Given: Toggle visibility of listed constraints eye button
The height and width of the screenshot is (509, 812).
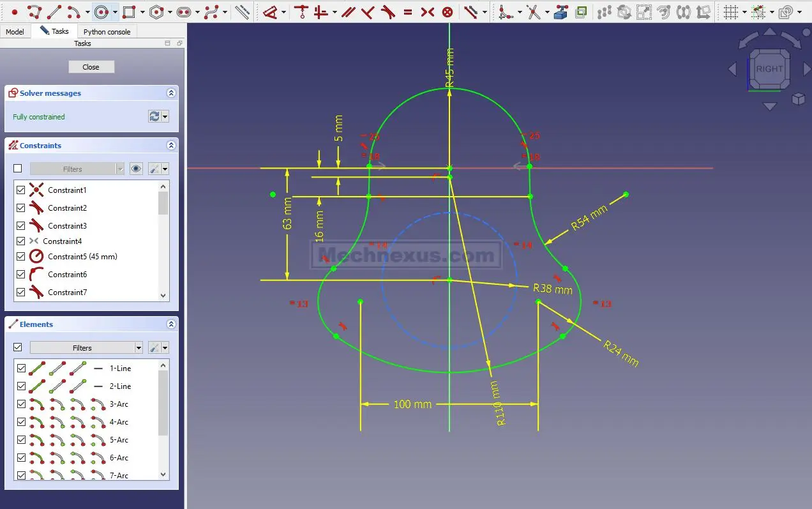Looking at the screenshot, I should coord(136,169).
